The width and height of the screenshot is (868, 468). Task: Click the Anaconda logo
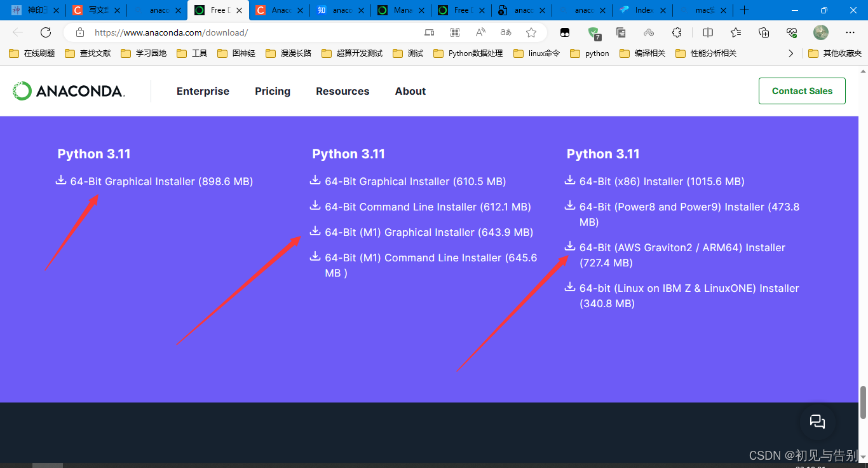click(x=69, y=91)
